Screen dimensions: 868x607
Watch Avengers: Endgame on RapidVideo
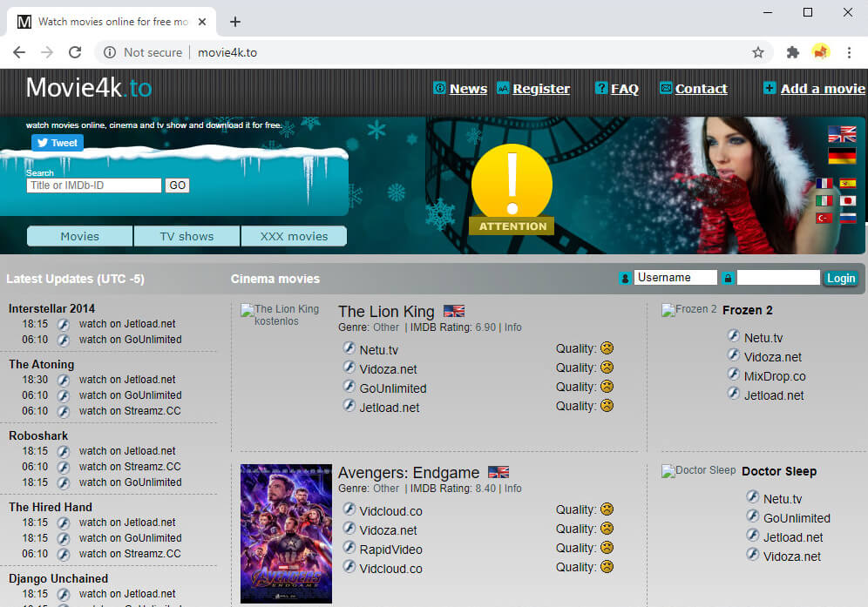tap(390, 550)
